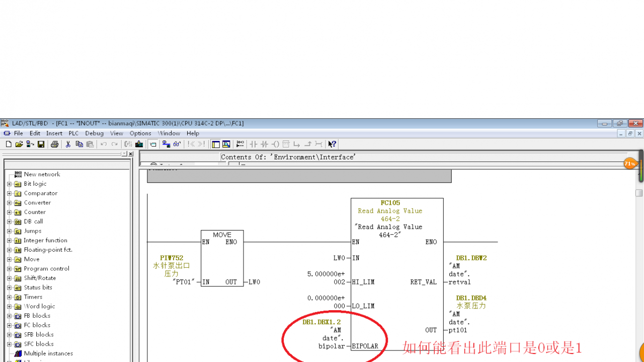The image size is (644, 362).
Task: Click the Paste toolbar icon
Action: tap(90, 144)
